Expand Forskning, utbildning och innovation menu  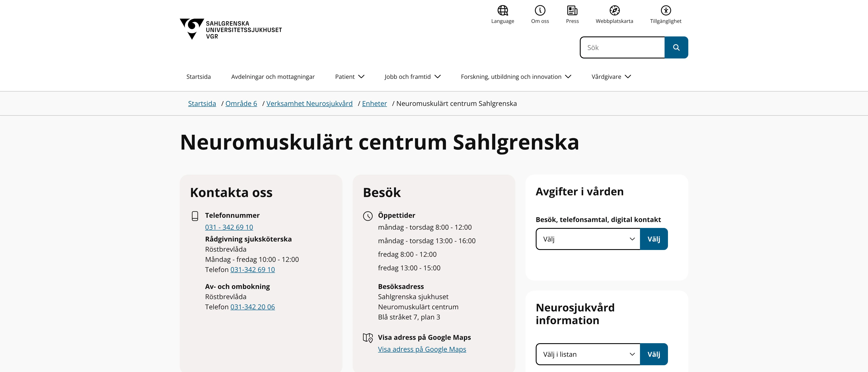coord(516,77)
